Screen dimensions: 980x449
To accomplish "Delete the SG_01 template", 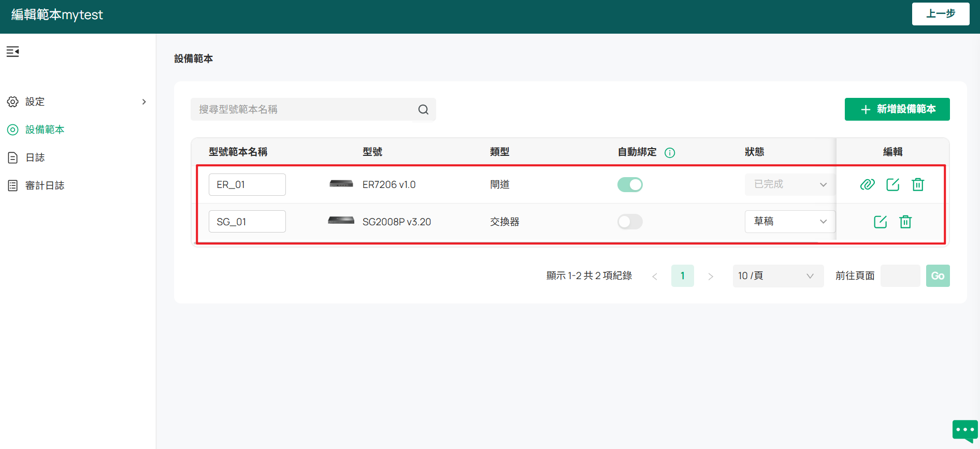I will [905, 222].
